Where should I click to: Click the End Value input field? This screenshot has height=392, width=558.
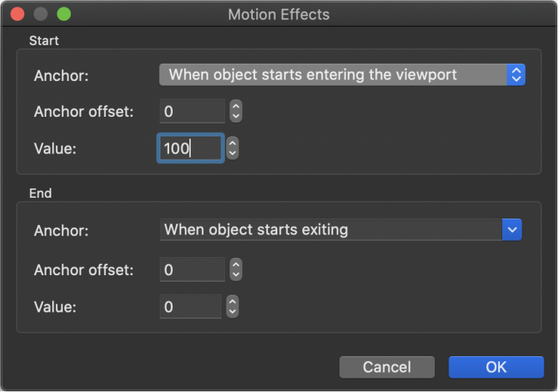(191, 307)
